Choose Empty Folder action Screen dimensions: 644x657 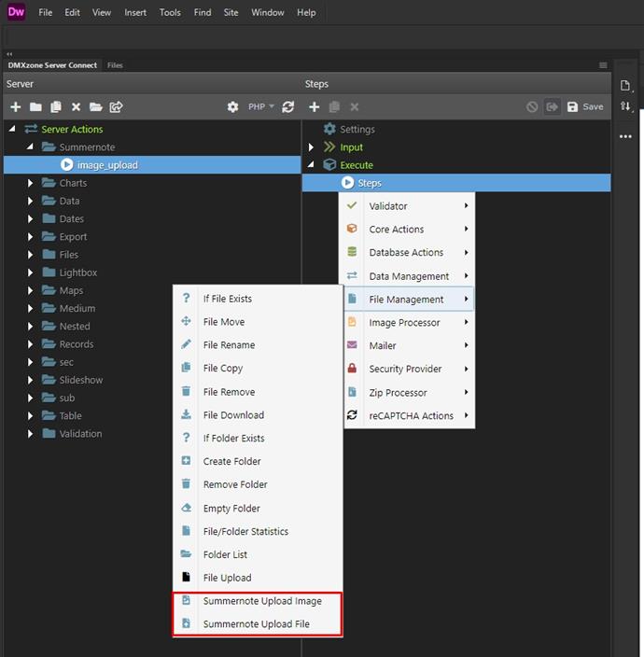(x=258, y=509)
